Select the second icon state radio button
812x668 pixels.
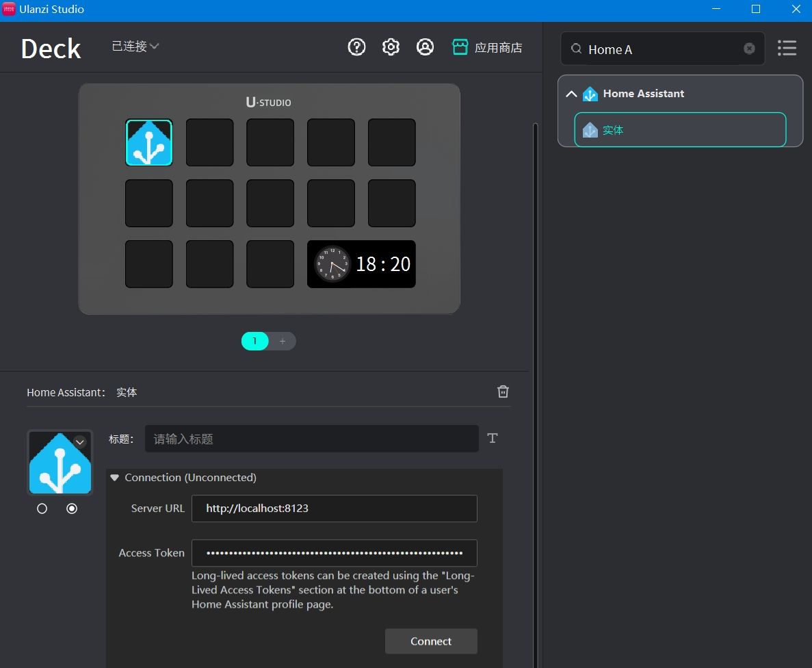point(72,509)
